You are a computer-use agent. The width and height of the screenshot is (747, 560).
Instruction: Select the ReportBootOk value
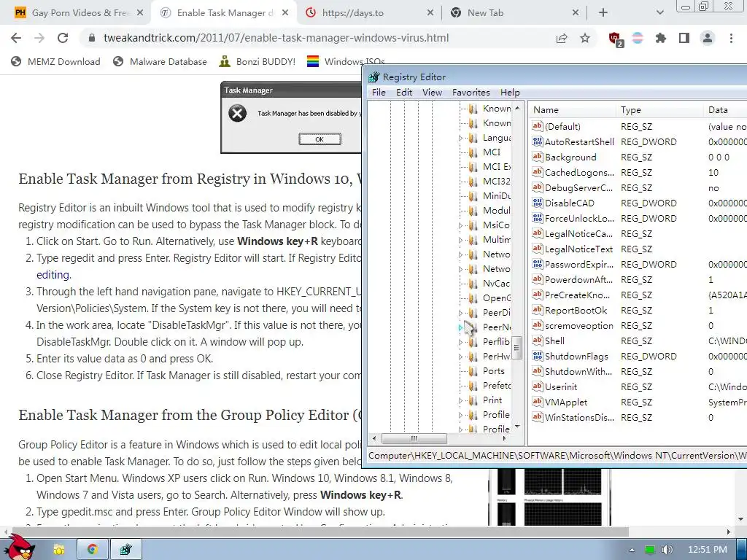click(576, 311)
